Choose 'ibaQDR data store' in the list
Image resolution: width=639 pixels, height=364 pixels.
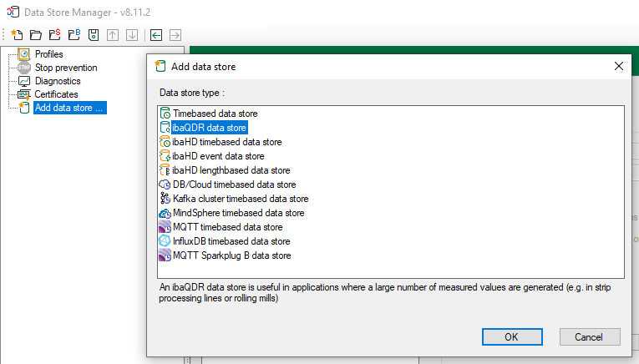tap(209, 128)
